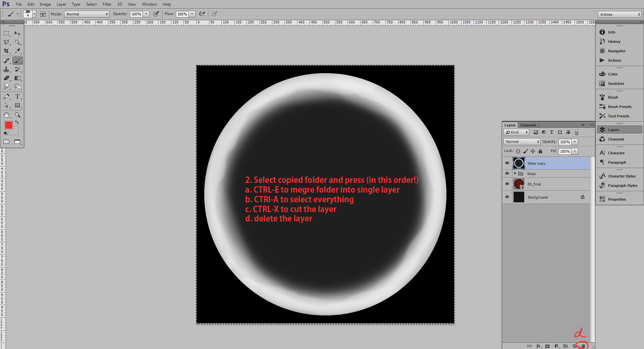Viewport: 644px width, 349px height.
Task: Reset default foreground and background colors
Action: click(5, 134)
